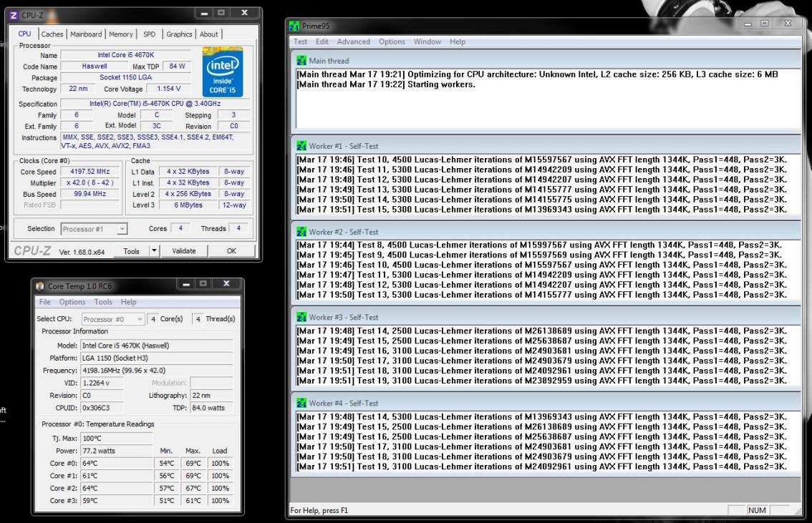Viewport: 812px width, 523px height.
Task: Open the Test menu in Prime95
Action: pos(300,41)
